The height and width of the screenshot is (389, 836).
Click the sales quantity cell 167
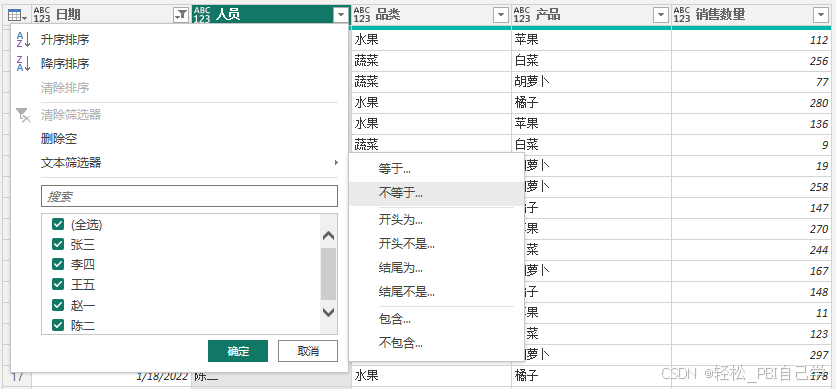pyautogui.click(x=751, y=271)
